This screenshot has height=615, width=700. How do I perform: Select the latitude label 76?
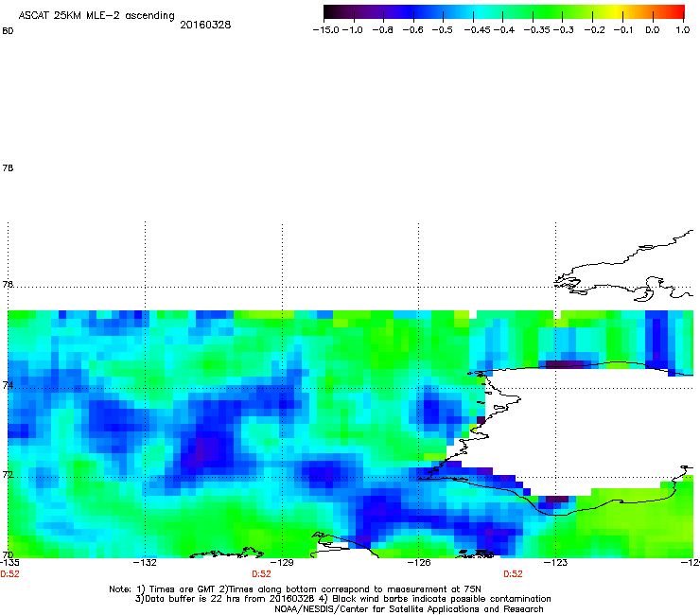(x=8, y=285)
